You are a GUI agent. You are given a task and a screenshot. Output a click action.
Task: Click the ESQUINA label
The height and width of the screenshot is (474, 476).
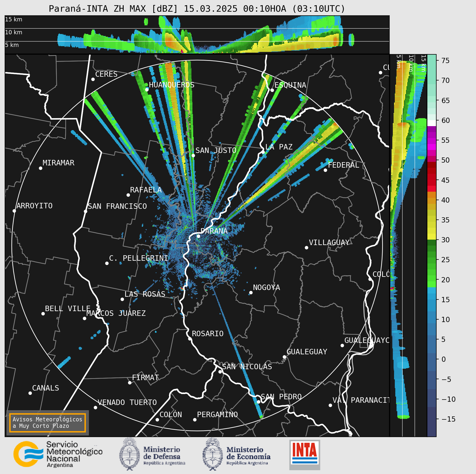(290, 85)
